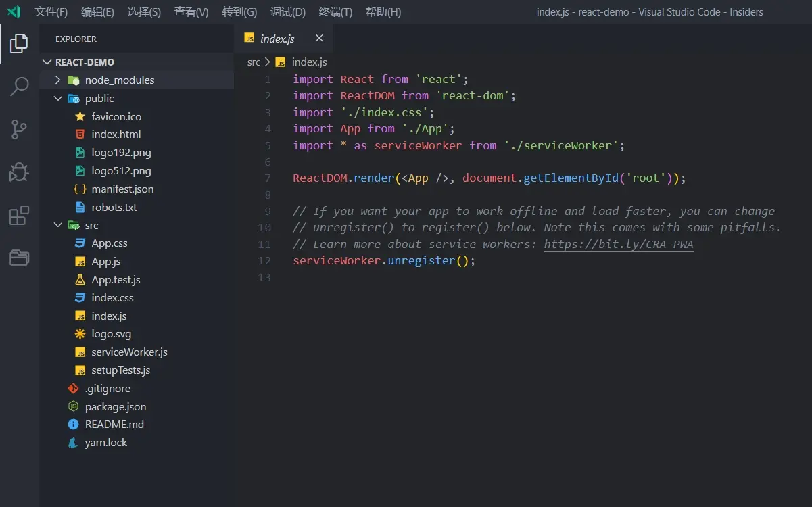The height and width of the screenshot is (507, 812).
Task: Click the HTML5 icon beside index.html
Action: click(80, 134)
